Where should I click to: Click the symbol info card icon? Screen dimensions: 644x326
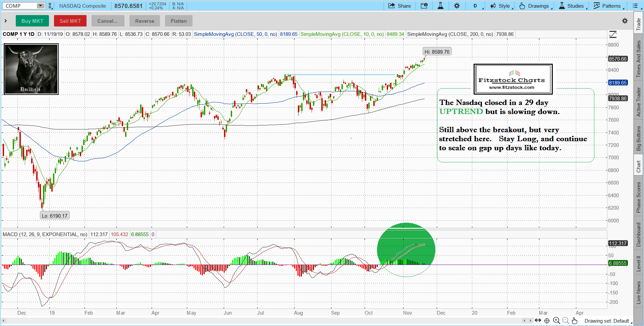click(424, 6)
